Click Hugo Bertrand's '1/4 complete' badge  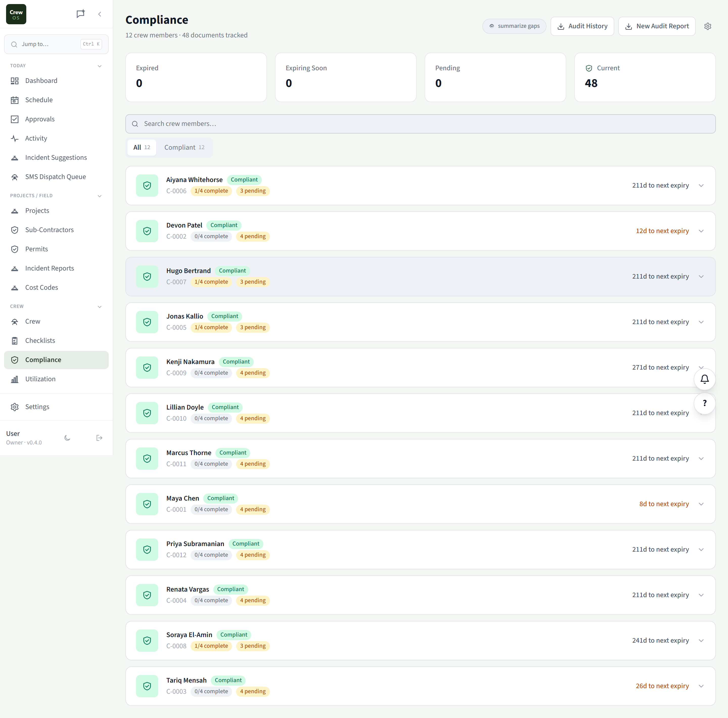tap(211, 282)
